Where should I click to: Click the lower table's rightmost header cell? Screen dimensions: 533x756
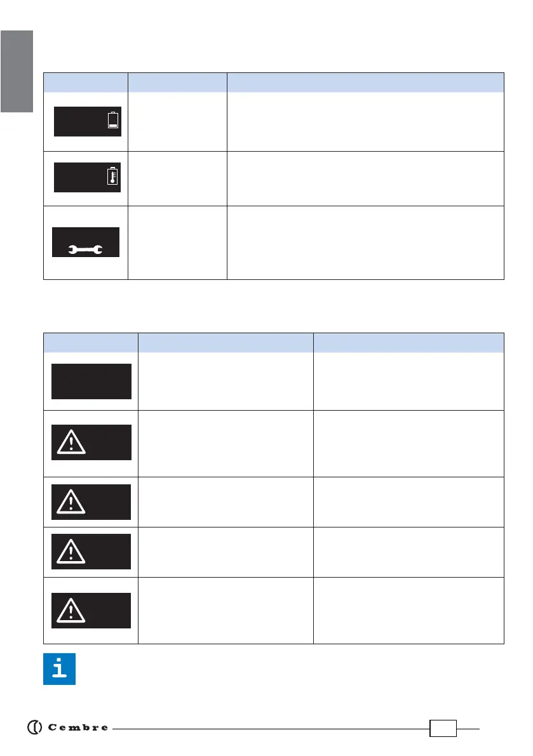tap(408, 342)
